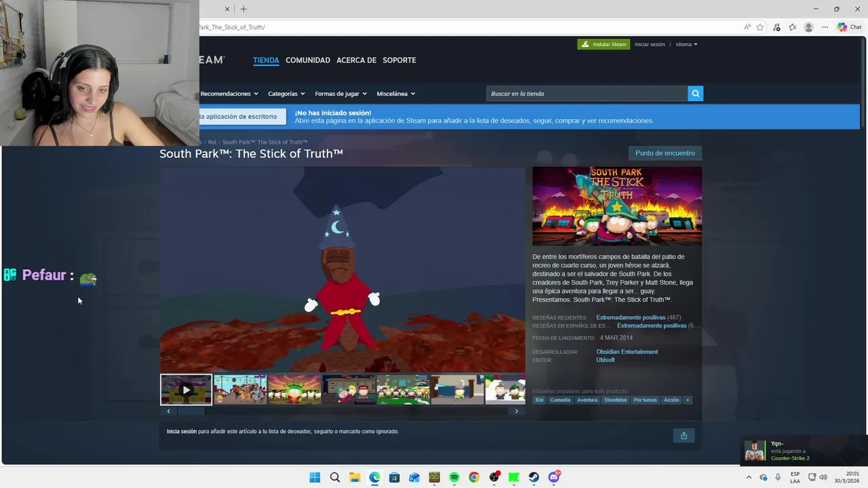868x488 pixels.
Task: Open the media control music icon
Action: click(776, 27)
